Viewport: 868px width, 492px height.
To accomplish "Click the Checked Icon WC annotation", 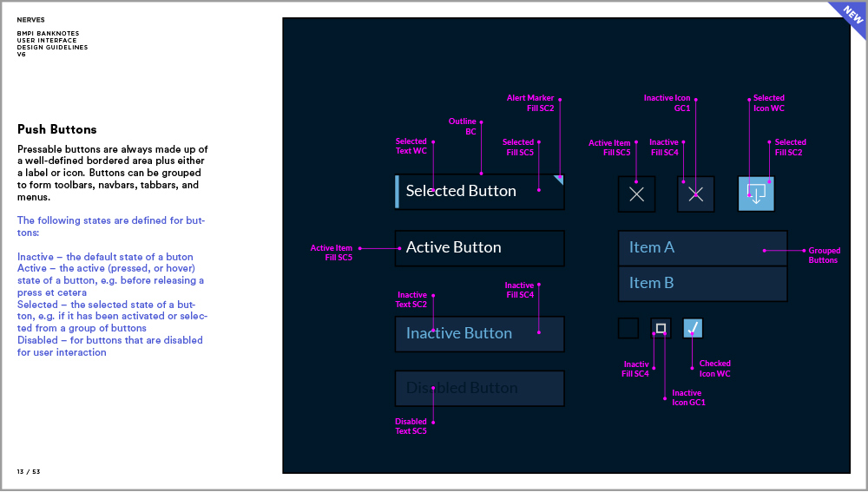I will tap(714, 369).
